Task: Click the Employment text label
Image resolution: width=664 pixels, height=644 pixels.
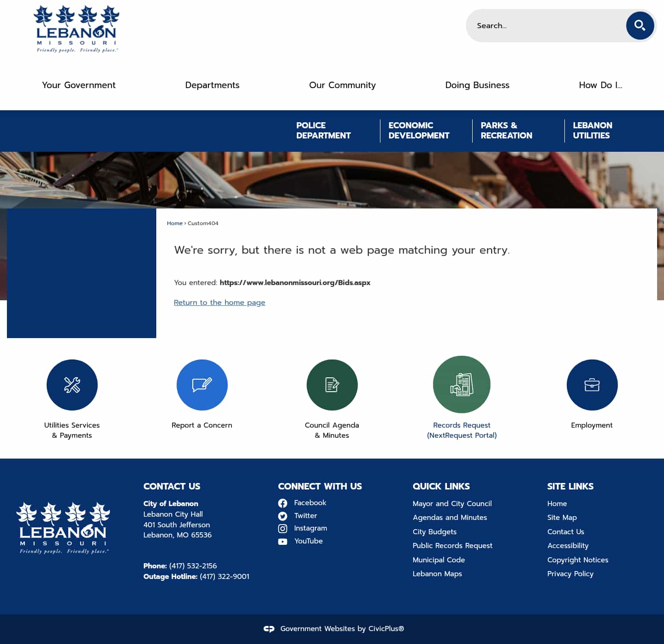Action: tap(592, 425)
